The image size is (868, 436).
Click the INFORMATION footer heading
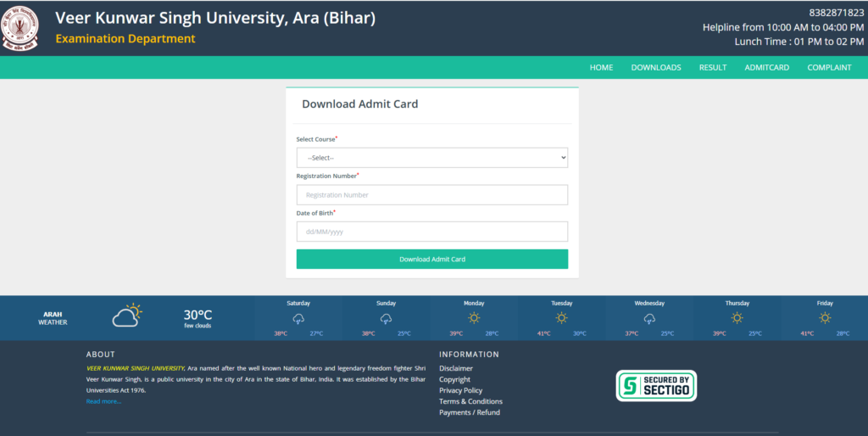(x=469, y=355)
